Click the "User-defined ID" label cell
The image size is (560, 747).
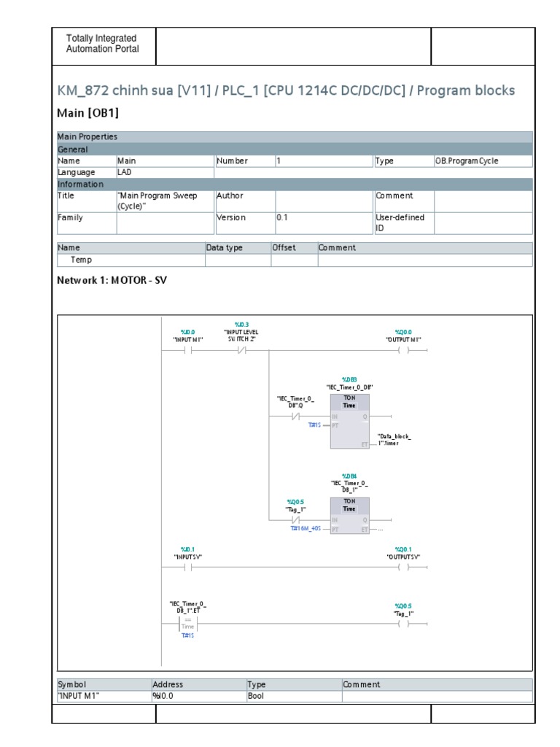tap(404, 223)
